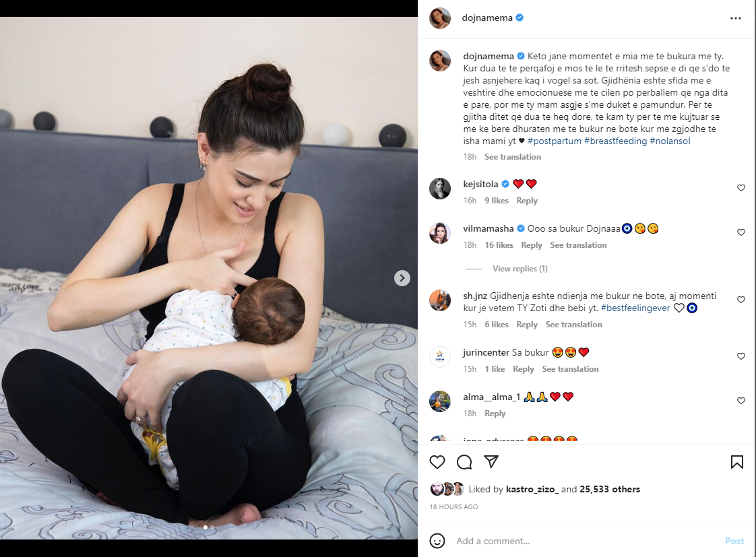The height and width of the screenshot is (557, 756).
Task: Open the comment bubble icon
Action: (464, 462)
